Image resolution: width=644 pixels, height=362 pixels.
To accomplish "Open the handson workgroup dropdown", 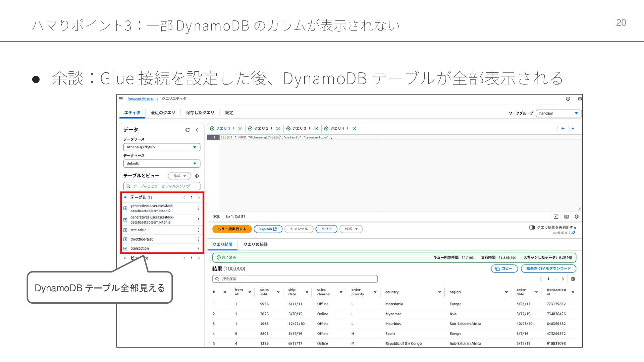I will (558, 113).
